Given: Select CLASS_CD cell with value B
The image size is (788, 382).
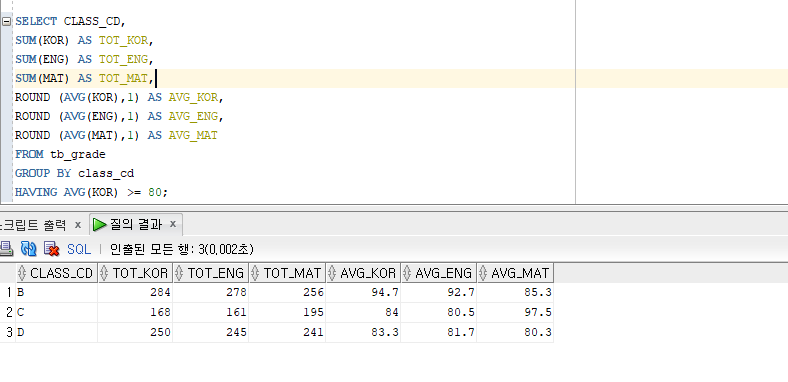Looking at the screenshot, I should [56, 293].
